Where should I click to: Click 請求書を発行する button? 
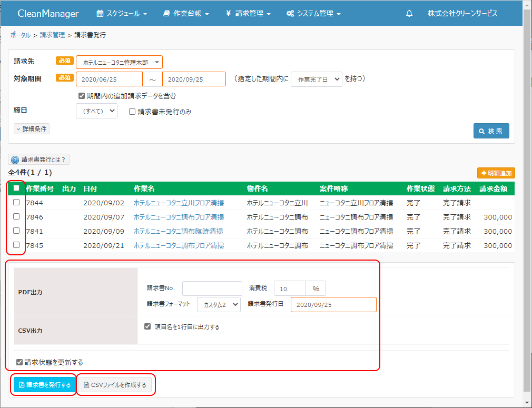pos(44,385)
